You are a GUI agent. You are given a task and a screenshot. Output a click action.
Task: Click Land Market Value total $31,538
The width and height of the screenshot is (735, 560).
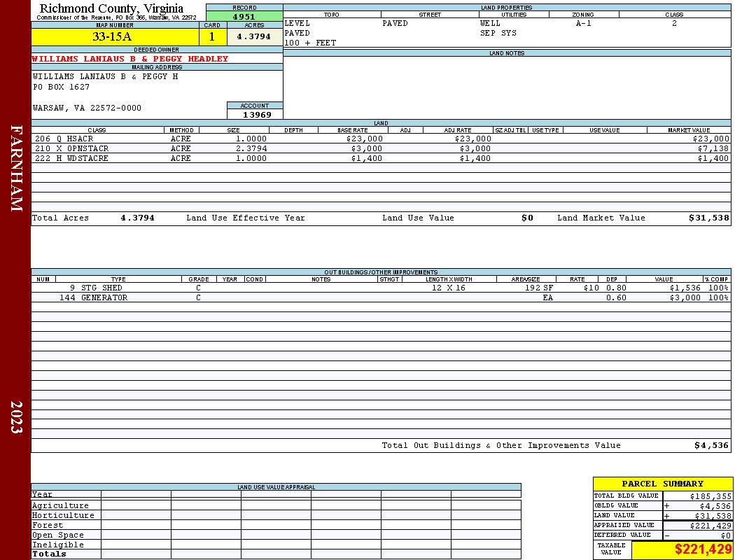(709, 218)
